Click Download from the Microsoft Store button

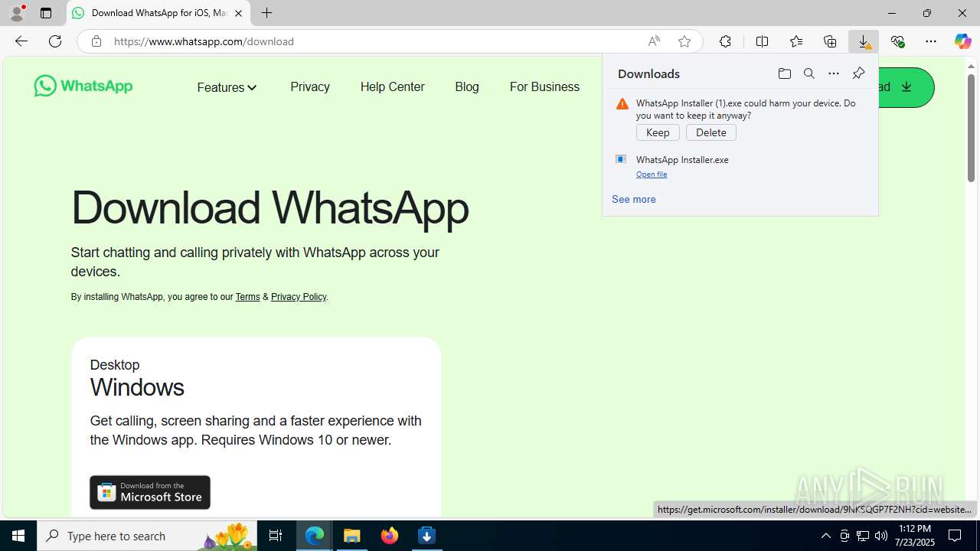point(150,492)
